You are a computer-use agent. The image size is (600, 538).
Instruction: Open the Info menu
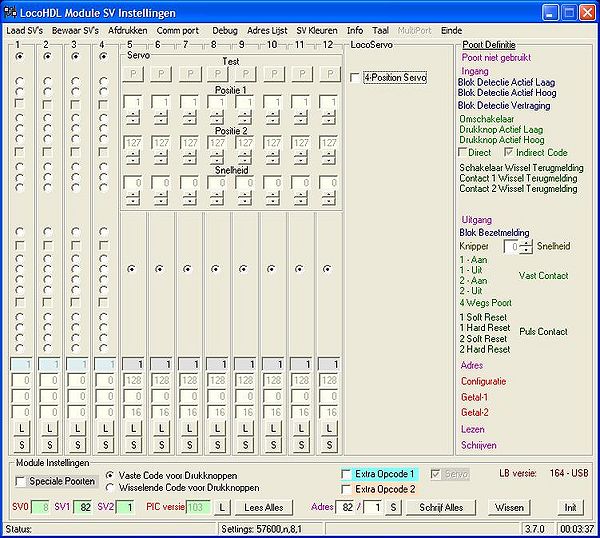(x=355, y=31)
